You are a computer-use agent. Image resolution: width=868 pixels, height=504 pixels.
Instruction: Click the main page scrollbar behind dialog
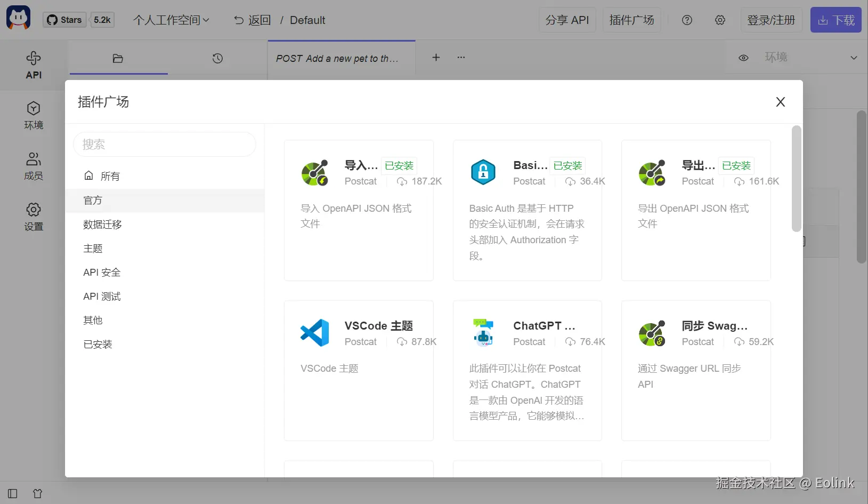coord(862,187)
